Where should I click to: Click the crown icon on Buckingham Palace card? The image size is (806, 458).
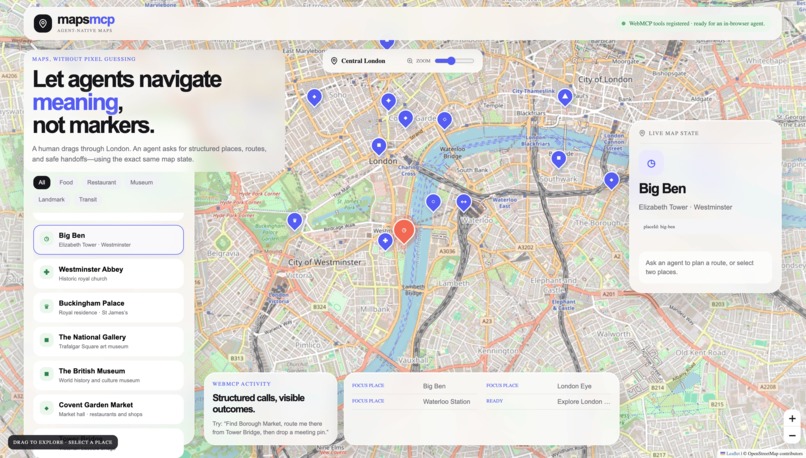click(x=46, y=306)
